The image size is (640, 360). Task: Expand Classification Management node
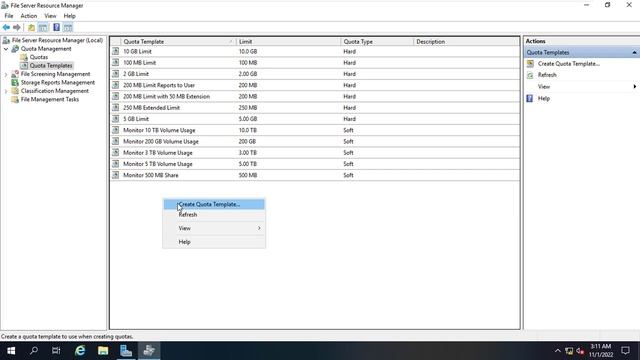tap(6, 91)
